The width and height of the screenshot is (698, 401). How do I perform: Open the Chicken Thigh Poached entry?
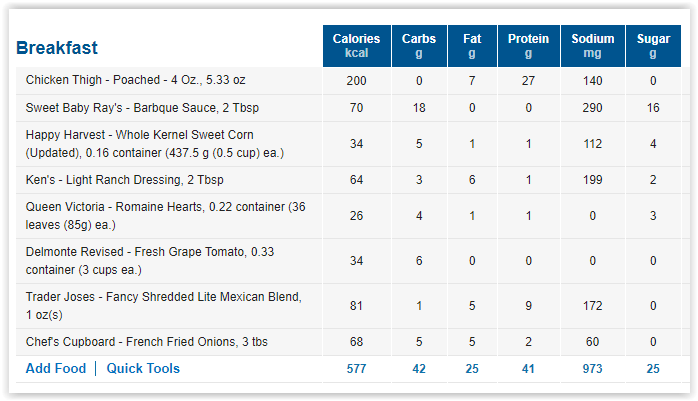pyautogui.click(x=135, y=80)
